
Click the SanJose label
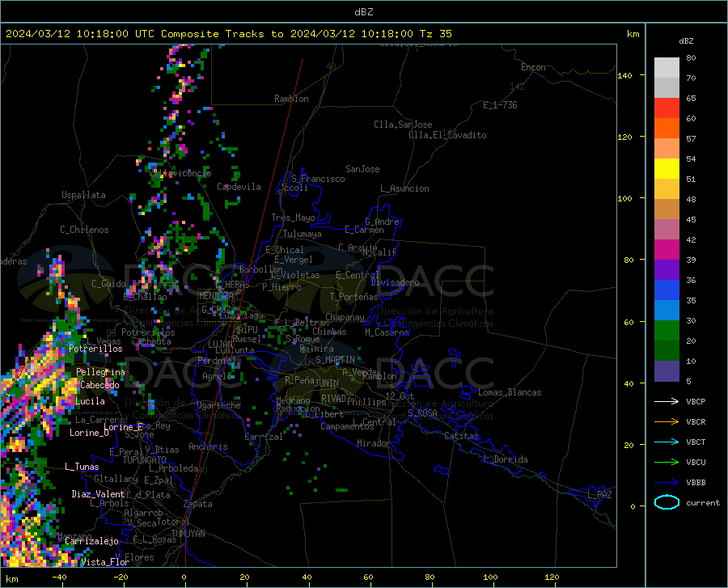click(x=362, y=169)
